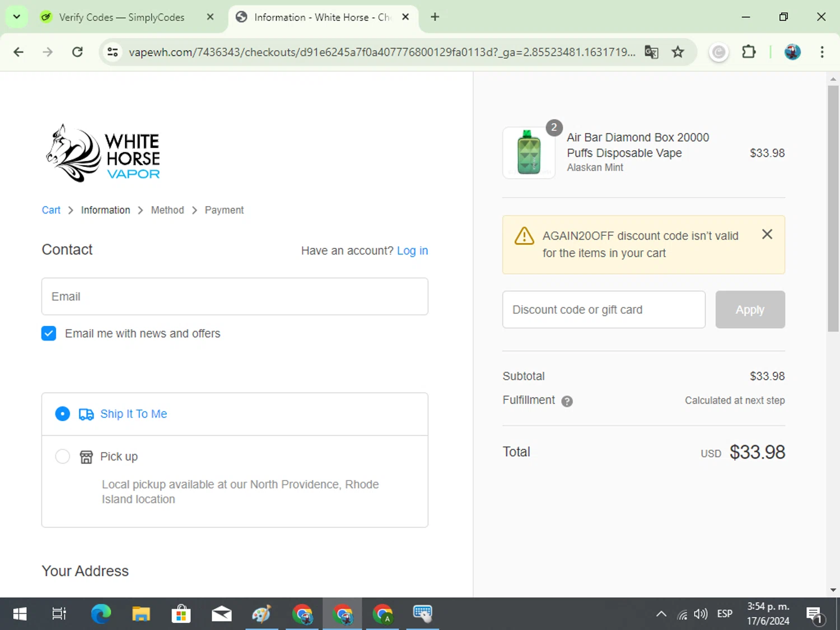Click the Payment breadcrumb step
Image resolution: width=840 pixels, height=630 pixels.
pyautogui.click(x=224, y=210)
